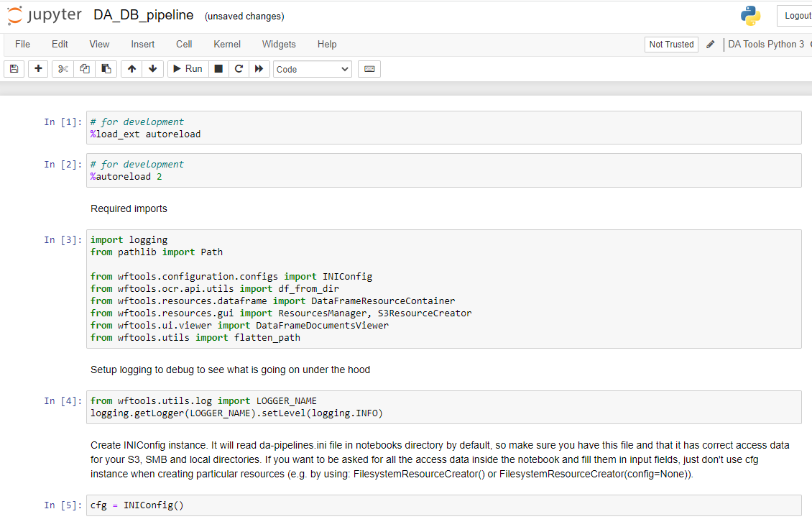This screenshot has width=812, height=532.
Task: Restart the kernel icon
Action: [239, 69]
